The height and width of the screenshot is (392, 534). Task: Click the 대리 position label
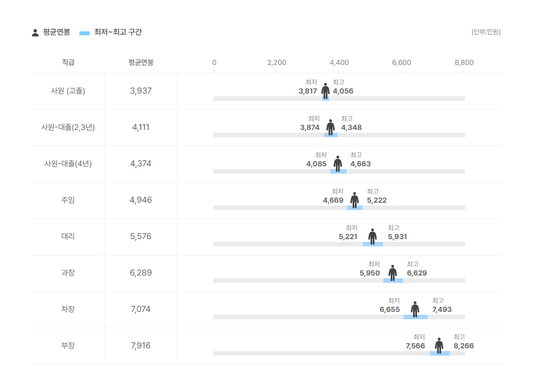(x=68, y=236)
